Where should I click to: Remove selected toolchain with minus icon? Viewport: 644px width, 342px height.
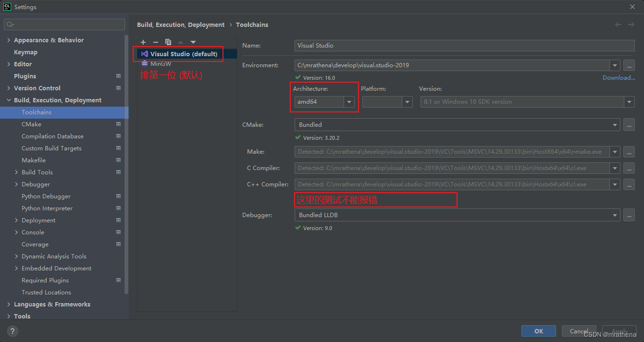tap(155, 42)
